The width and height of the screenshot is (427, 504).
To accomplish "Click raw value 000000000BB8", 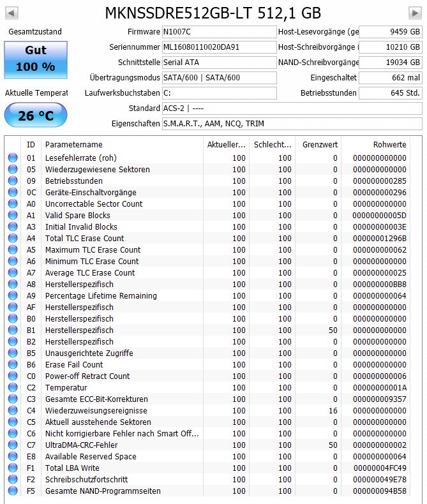I will click(380, 285).
